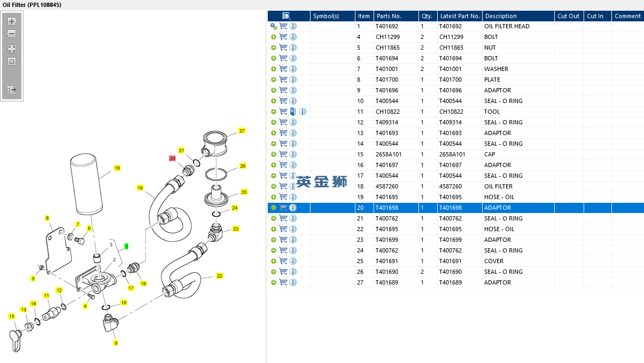Select the TOOL description cell
This screenshot has width=644, height=363.
click(x=518, y=112)
